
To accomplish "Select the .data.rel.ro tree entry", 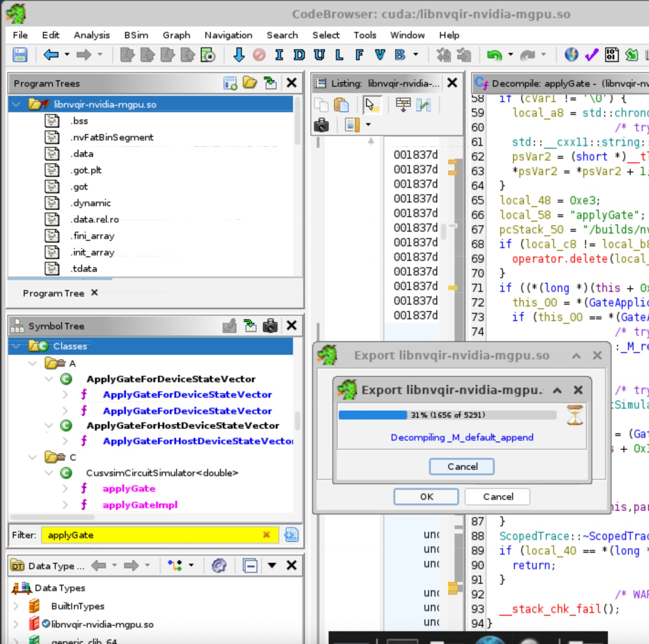I will (x=94, y=219).
